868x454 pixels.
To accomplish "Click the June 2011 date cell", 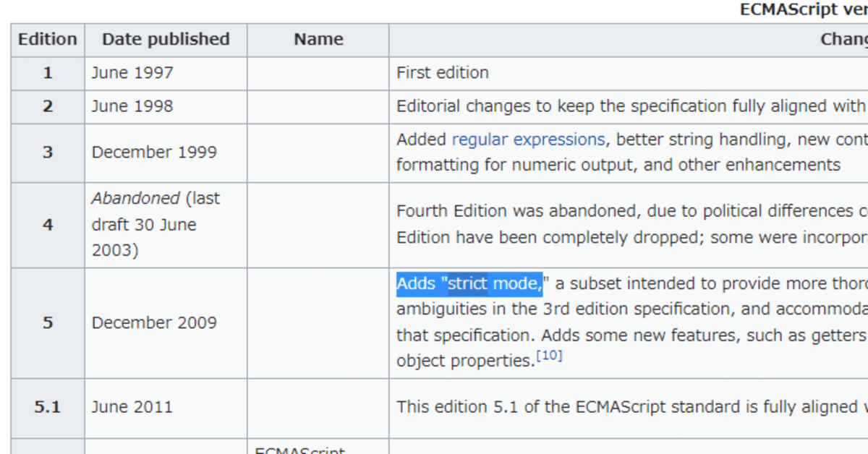I will 166,407.
